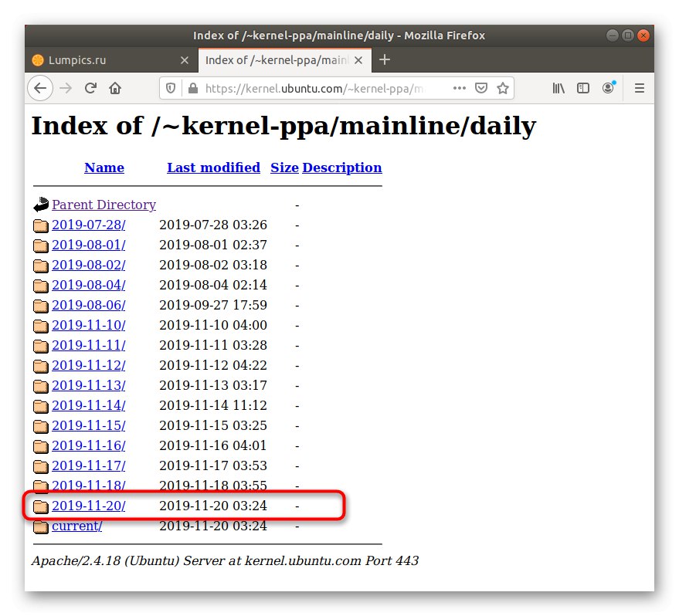Open the 2019-08-04/ directory
Viewport: 679px width, 616px height.
(88, 285)
